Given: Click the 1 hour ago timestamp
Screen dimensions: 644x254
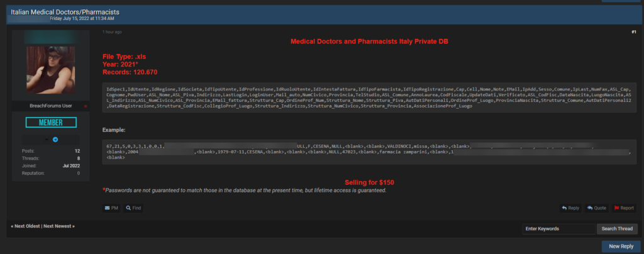Looking at the screenshot, I should pyautogui.click(x=112, y=31).
